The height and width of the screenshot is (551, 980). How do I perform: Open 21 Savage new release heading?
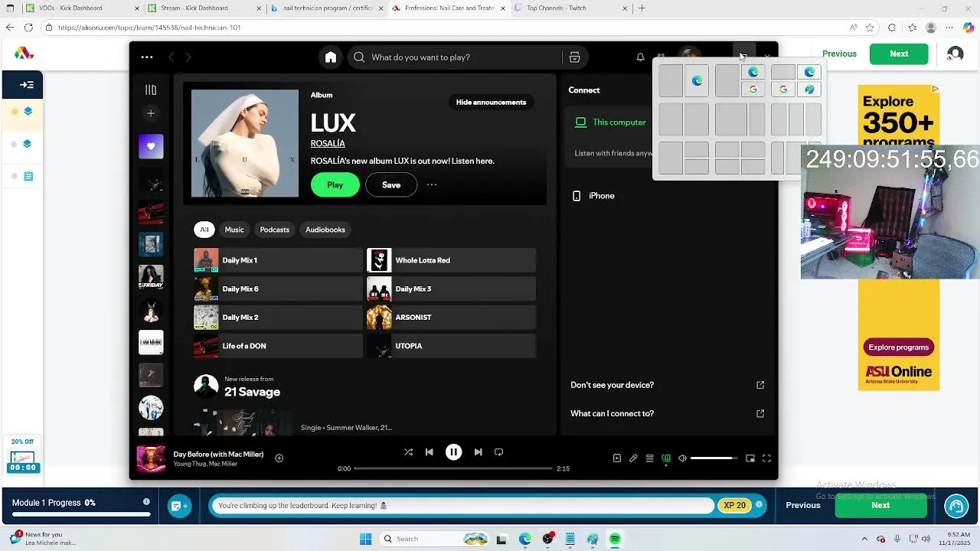[x=252, y=392]
